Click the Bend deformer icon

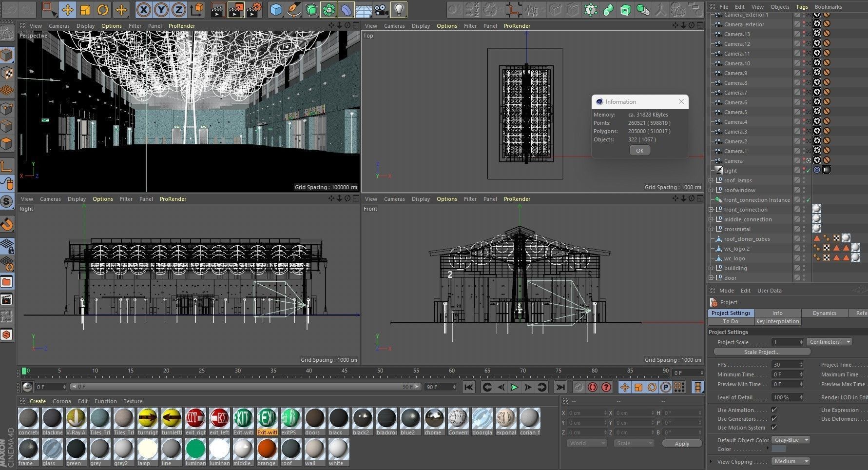point(346,9)
